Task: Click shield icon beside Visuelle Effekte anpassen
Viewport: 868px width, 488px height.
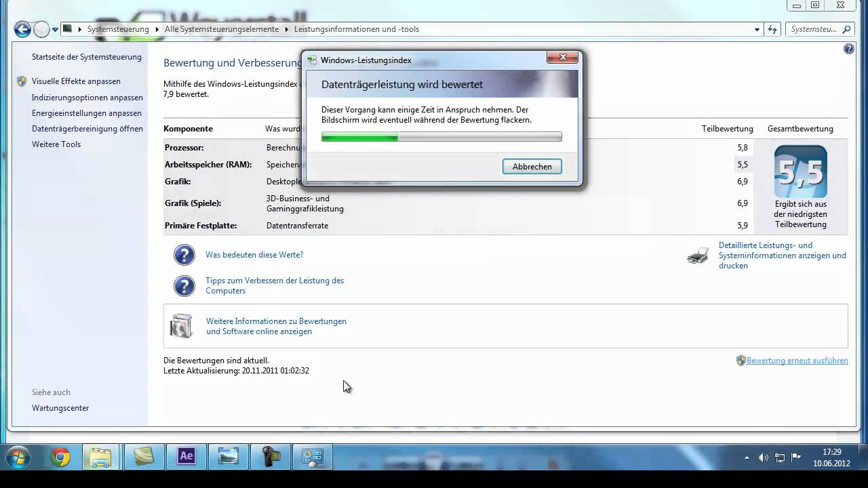Action: coord(22,81)
